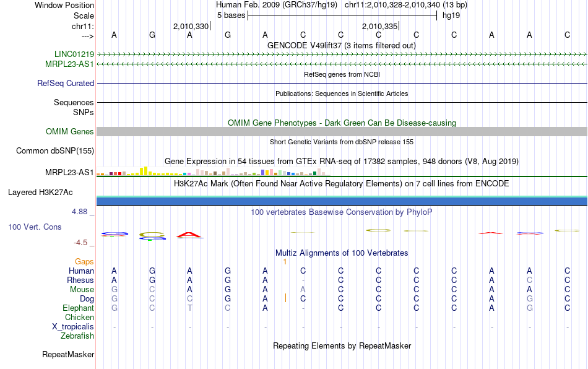
Task: Click the OMIM Genes track label
Action: pos(70,132)
